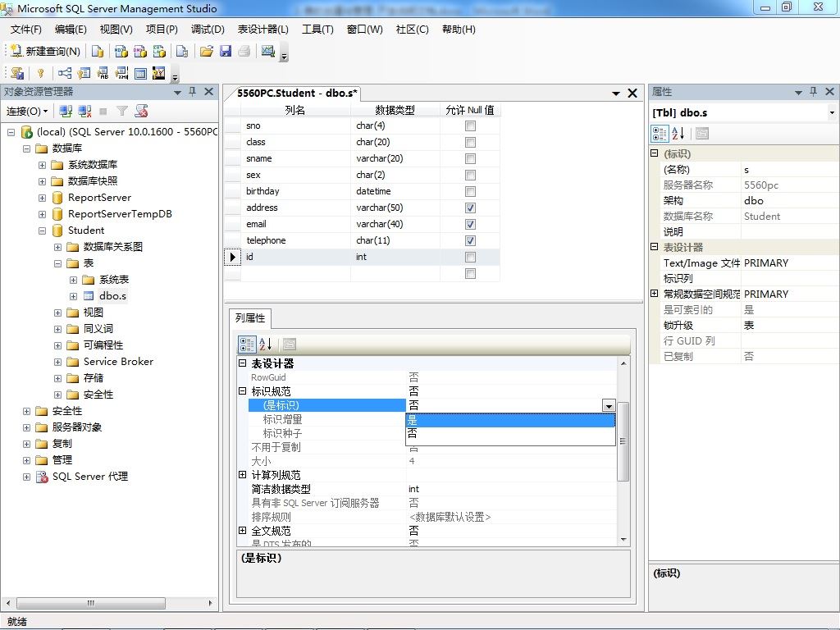Click the Categorized view icon in 列属性 toolbar
The image size is (840, 630).
247,344
